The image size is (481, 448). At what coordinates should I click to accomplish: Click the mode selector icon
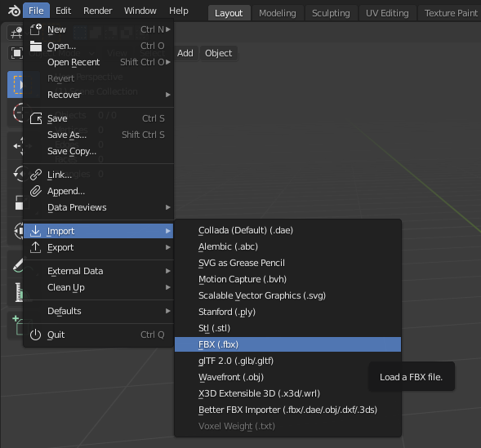16,53
